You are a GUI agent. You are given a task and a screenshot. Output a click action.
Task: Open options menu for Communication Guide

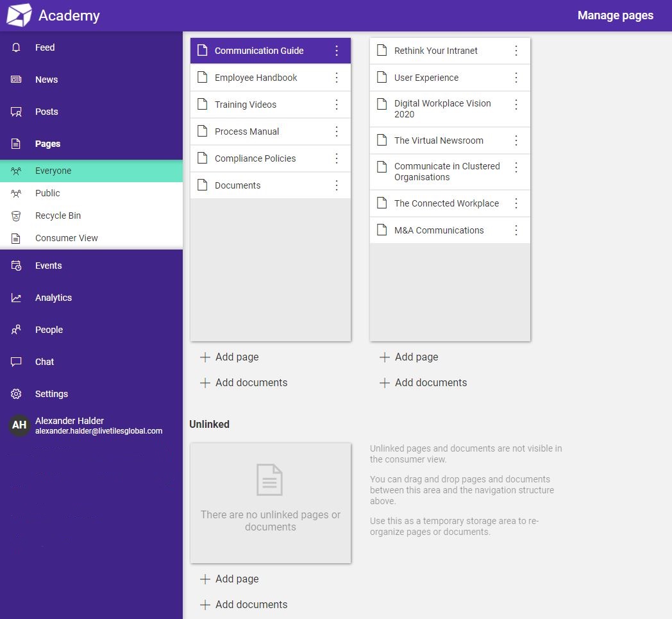click(337, 51)
